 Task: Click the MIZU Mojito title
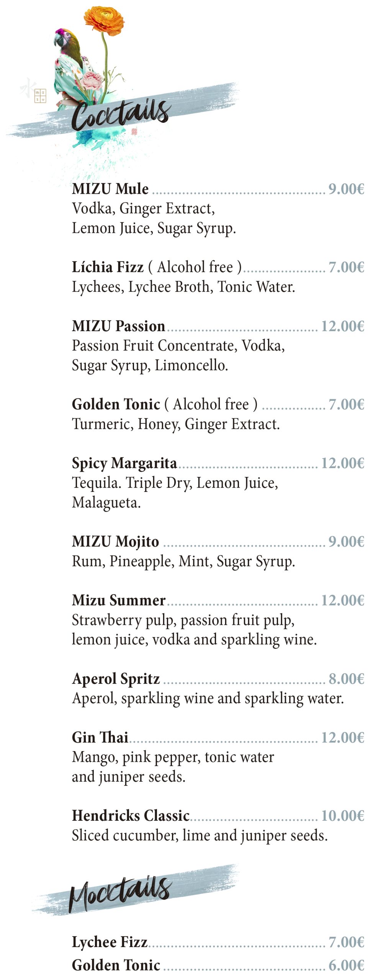click(116, 541)
